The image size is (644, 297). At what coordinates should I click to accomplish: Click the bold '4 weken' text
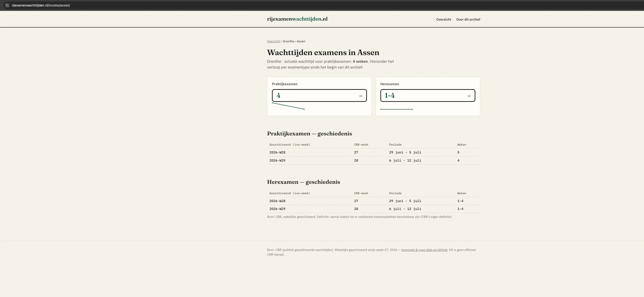click(360, 61)
